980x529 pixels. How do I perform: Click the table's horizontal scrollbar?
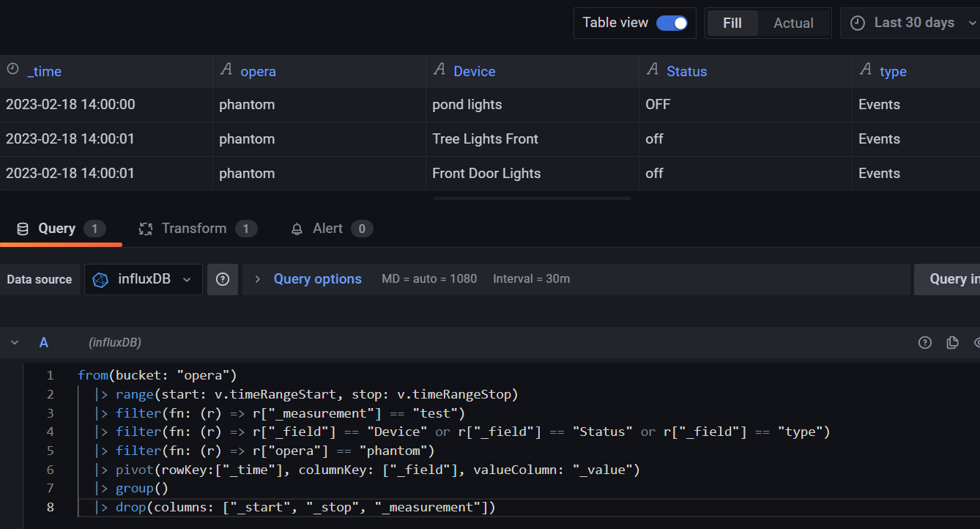(x=532, y=198)
